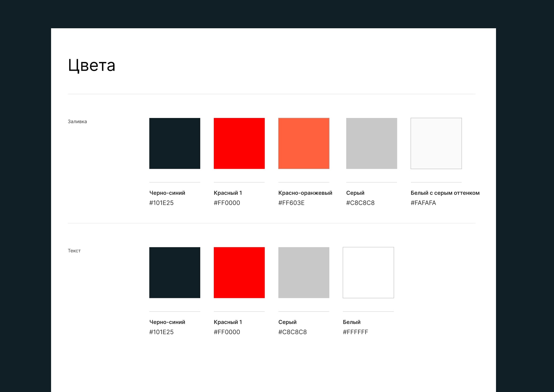
Task: Click Серый name in Заливка row
Action: [x=355, y=193]
